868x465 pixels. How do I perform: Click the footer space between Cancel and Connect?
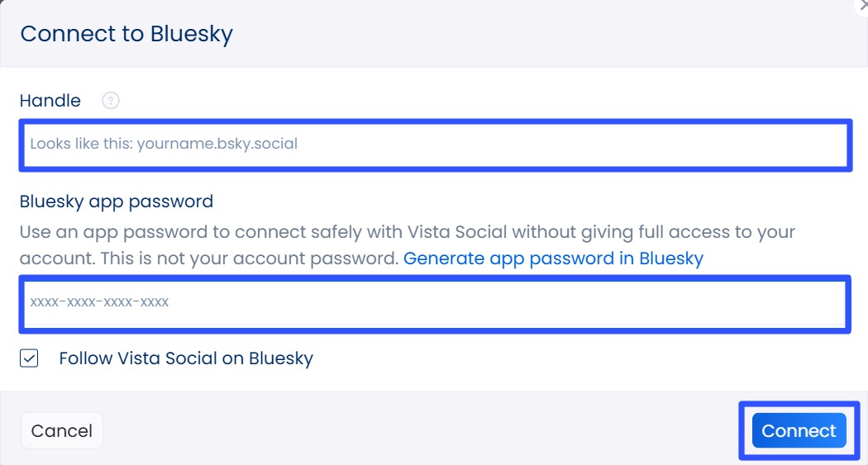click(413, 431)
